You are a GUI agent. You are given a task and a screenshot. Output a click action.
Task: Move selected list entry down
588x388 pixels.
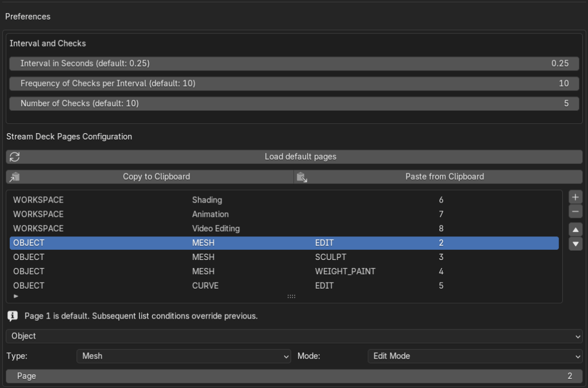click(575, 244)
